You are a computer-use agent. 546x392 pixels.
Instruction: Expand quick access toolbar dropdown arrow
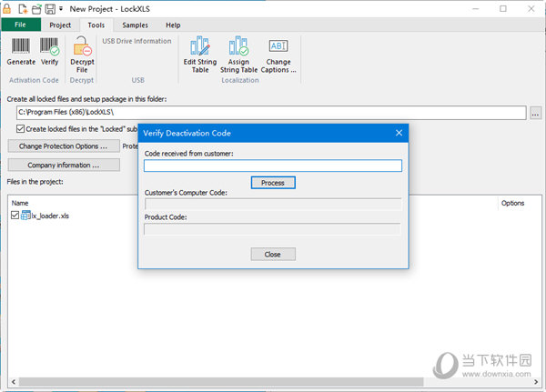[61, 9]
